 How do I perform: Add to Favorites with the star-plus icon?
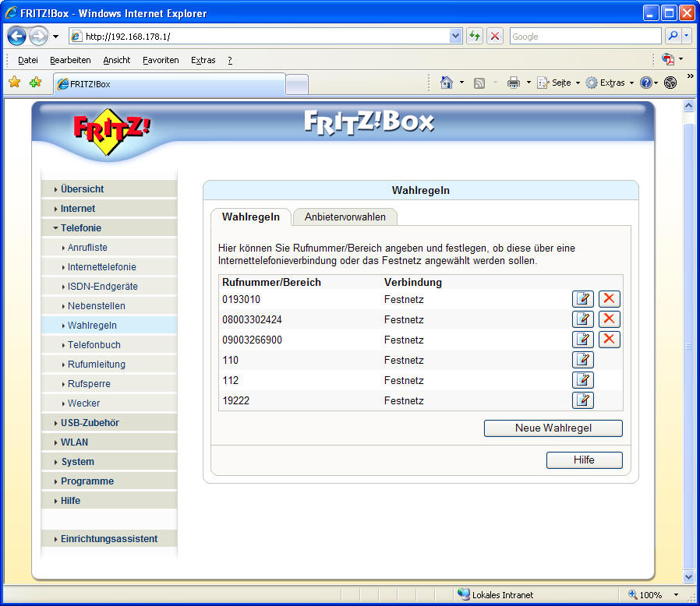click(35, 82)
